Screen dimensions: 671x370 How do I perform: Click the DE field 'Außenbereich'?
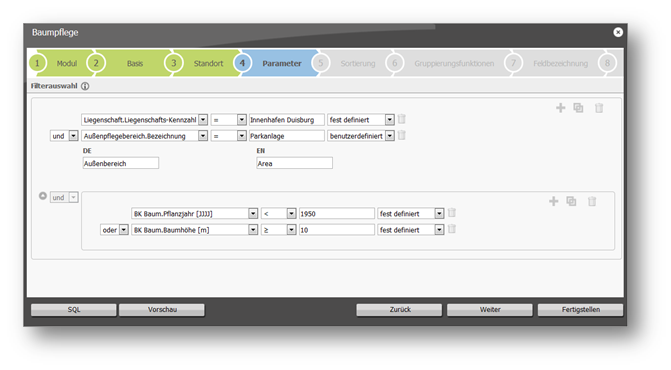(x=121, y=163)
